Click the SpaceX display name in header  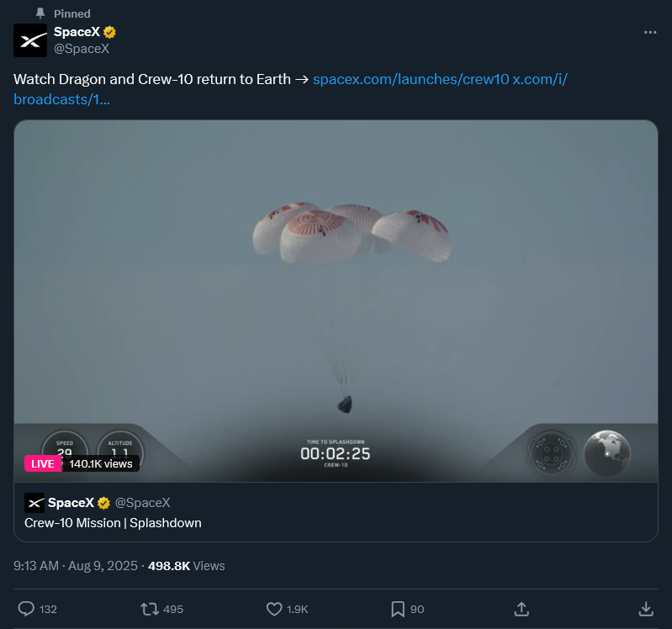[77, 32]
